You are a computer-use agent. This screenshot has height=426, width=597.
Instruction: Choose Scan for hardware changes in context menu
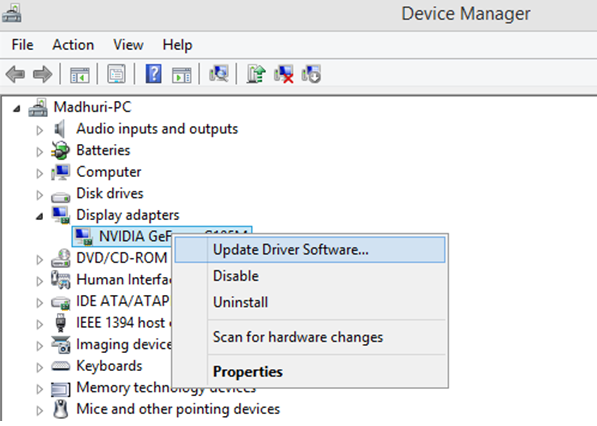[310, 337]
